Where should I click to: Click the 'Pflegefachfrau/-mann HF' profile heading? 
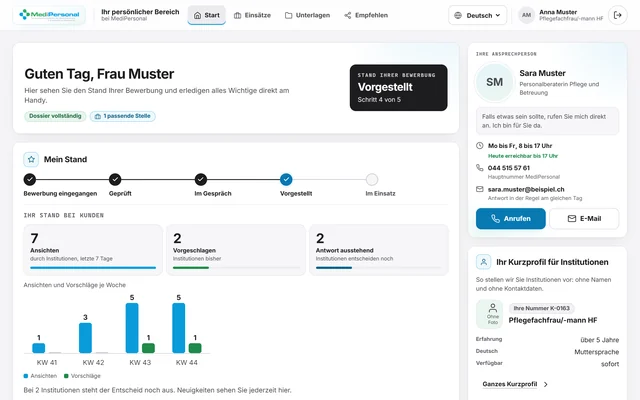tap(553, 320)
